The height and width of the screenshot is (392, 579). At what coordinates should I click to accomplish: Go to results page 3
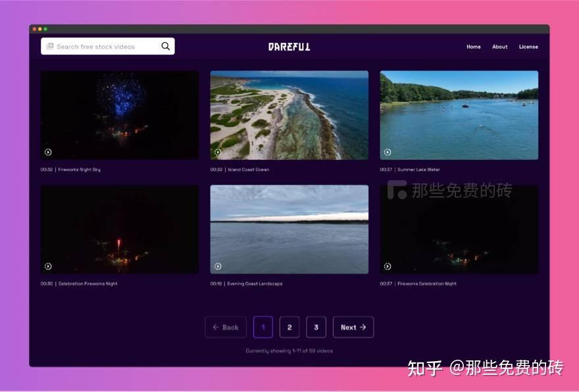tap(316, 327)
